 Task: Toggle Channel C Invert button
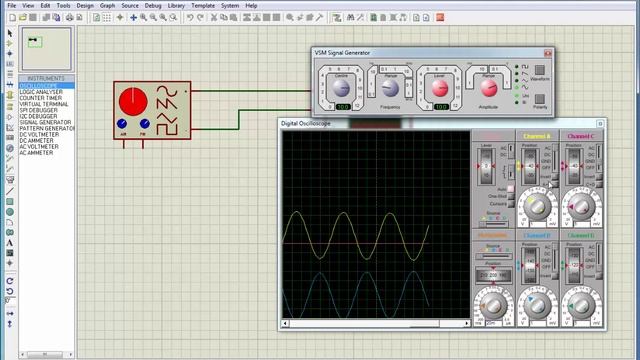point(599,177)
